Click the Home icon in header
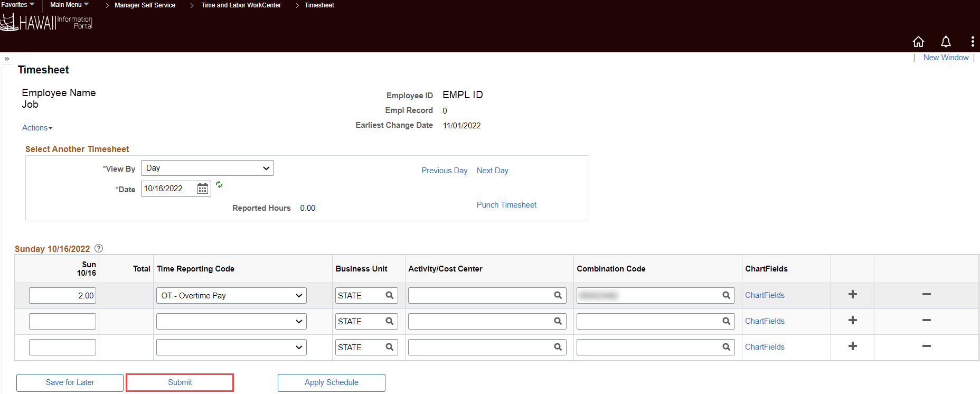This screenshot has height=394, width=980. 918,42
